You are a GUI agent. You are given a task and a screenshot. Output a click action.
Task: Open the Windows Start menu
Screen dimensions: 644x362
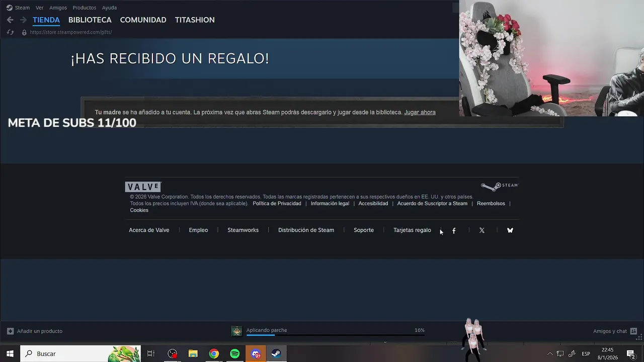tap(10, 353)
